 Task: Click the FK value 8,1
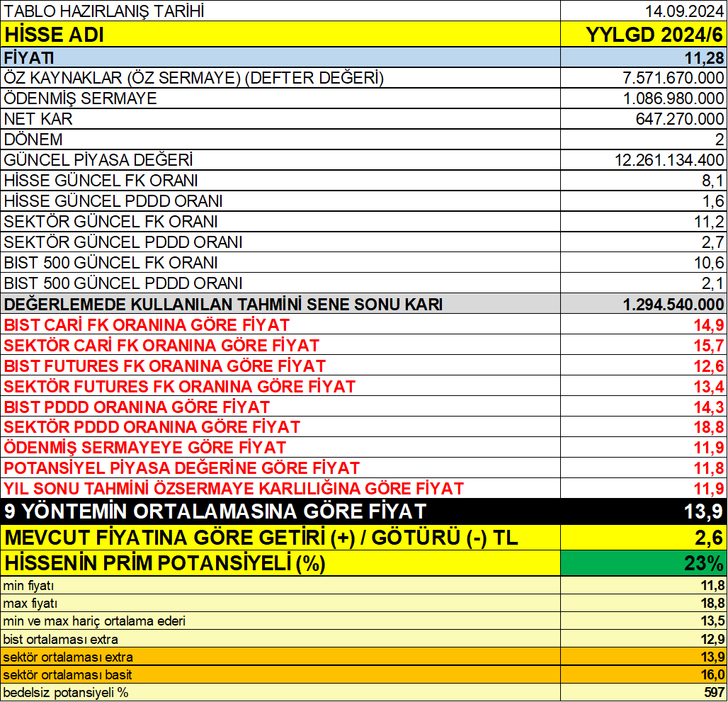point(712,181)
